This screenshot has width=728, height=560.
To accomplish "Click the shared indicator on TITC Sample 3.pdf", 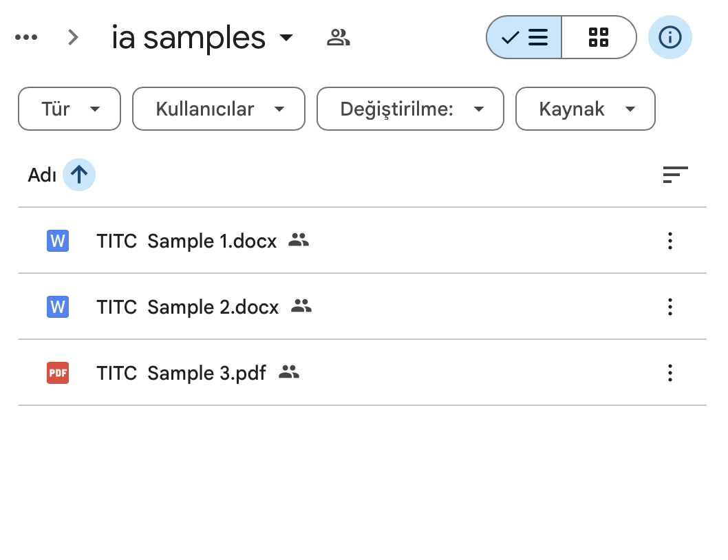I will coord(289,372).
